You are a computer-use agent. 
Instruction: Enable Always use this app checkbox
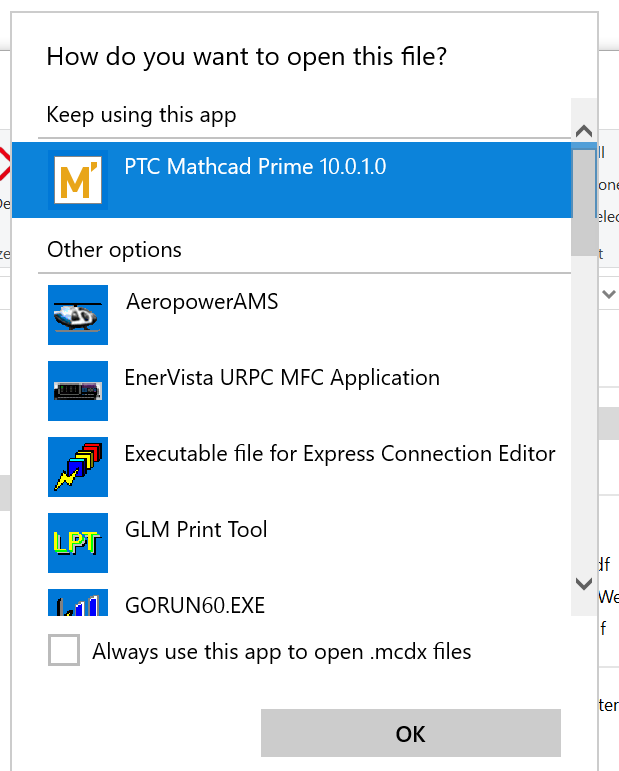point(64,652)
